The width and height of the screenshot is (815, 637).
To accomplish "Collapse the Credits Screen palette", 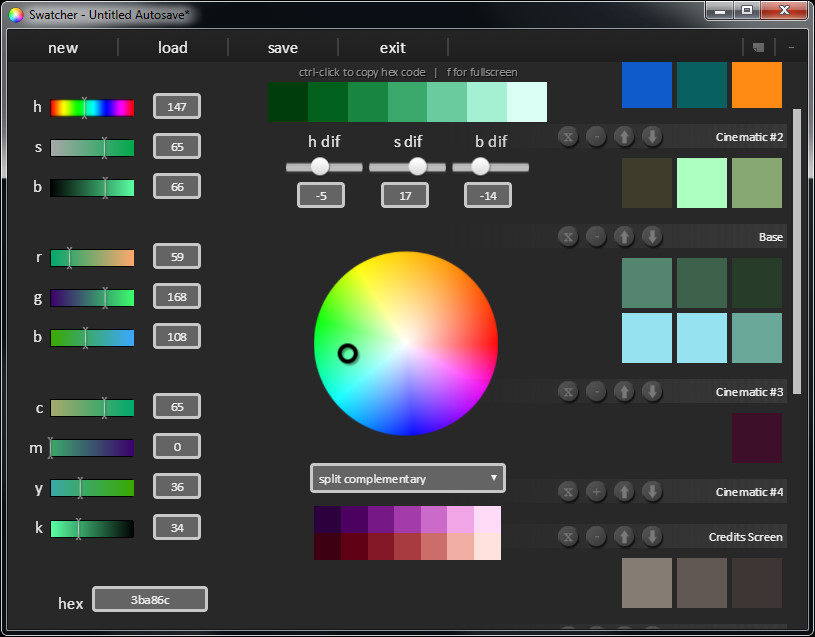I will tap(596, 536).
